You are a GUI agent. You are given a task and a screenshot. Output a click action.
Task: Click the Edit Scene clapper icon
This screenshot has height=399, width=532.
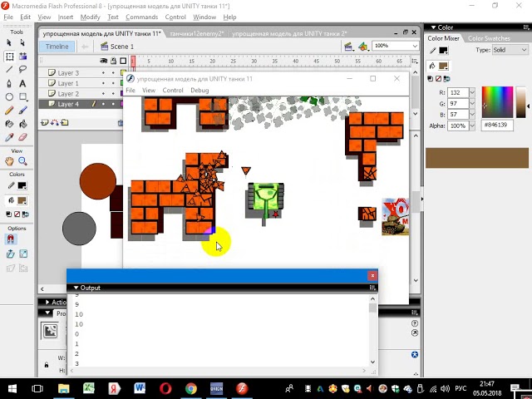click(348, 47)
